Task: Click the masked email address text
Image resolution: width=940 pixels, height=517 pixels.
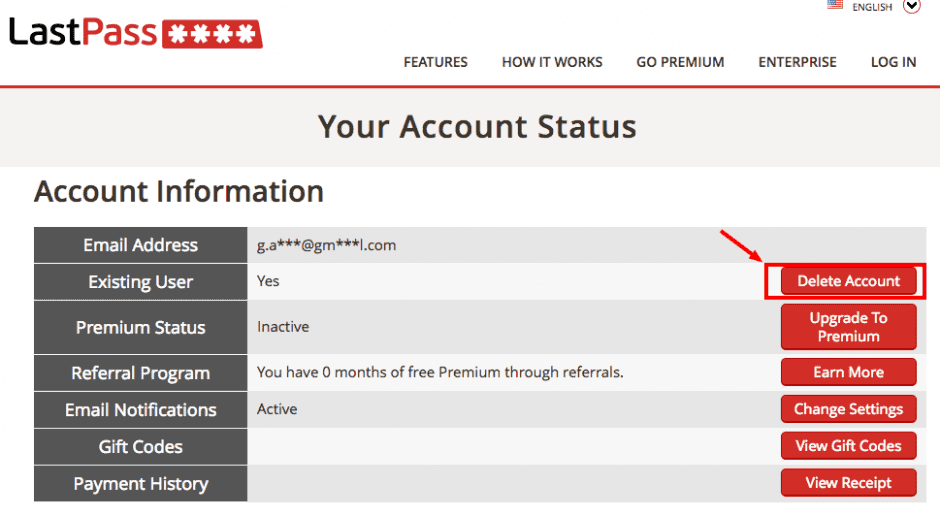Action: pos(326,245)
